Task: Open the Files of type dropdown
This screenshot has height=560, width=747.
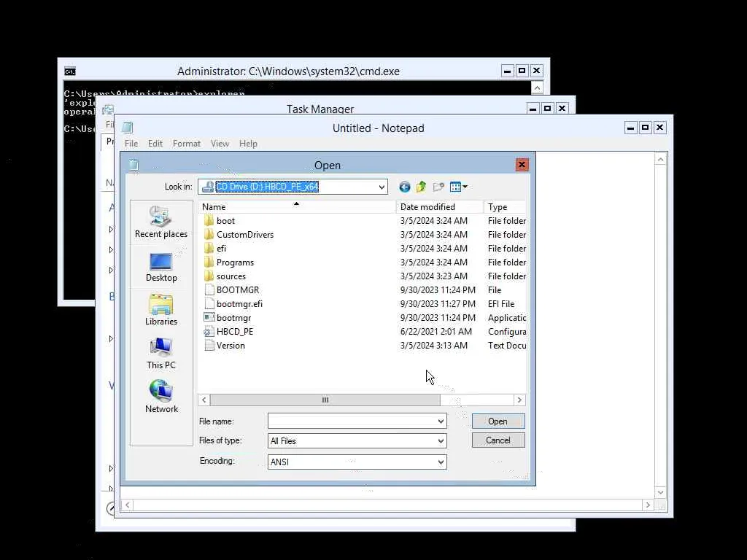Action: click(441, 441)
